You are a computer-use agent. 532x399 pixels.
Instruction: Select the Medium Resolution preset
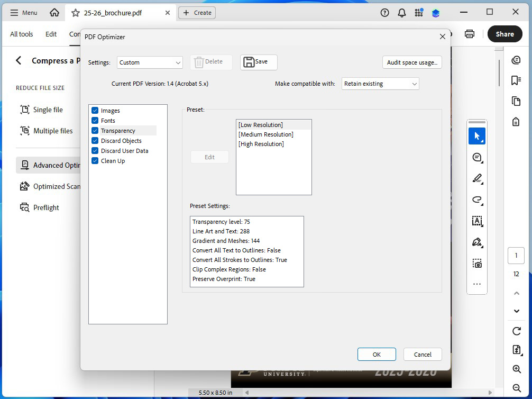(266, 134)
